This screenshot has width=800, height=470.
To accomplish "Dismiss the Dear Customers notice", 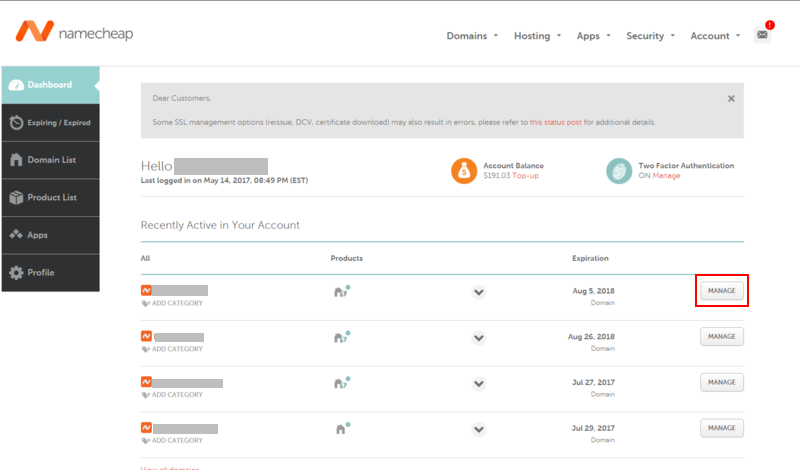I will [x=731, y=99].
